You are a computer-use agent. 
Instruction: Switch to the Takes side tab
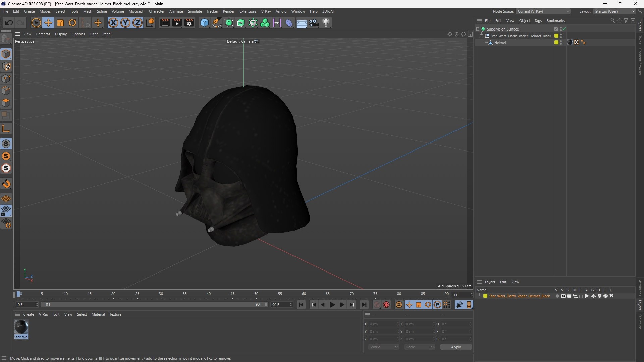click(x=640, y=39)
